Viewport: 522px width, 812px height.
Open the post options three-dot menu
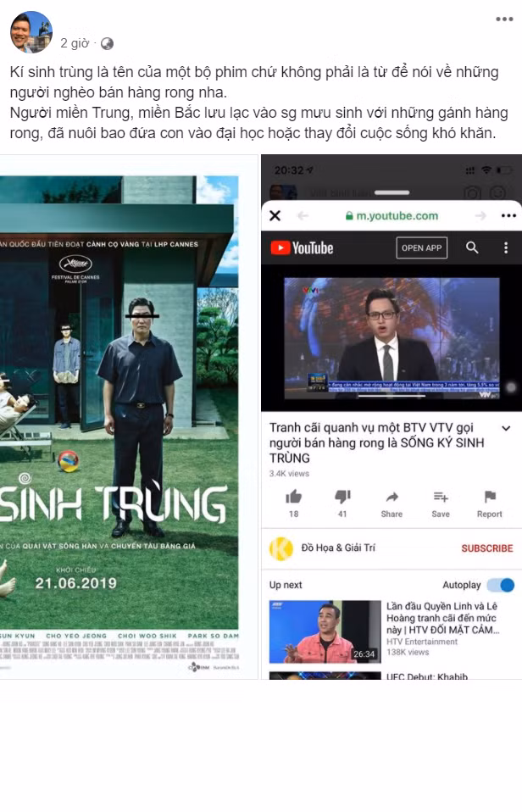pos(503,19)
